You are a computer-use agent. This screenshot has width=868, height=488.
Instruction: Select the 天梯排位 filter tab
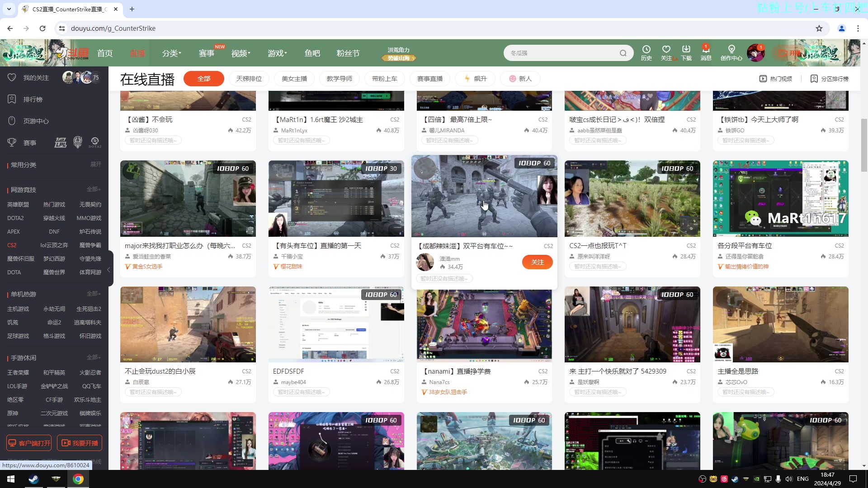[x=249, y=79]
